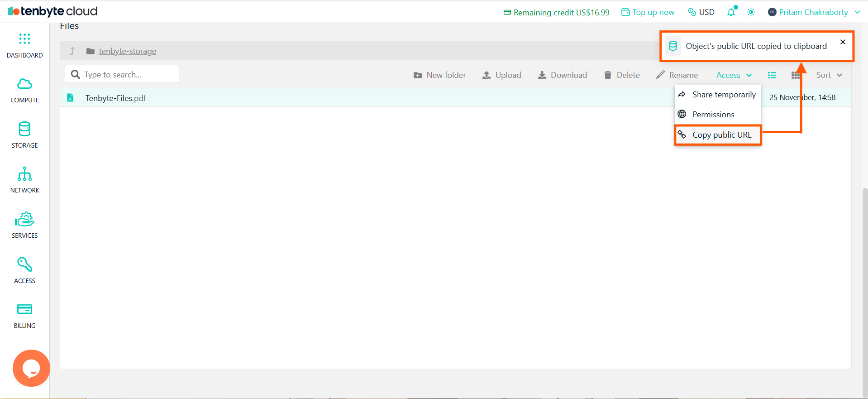This screenshot has width=868, height=399.
Task: Toggle light/dark theme sun icon
Action: 751,12
